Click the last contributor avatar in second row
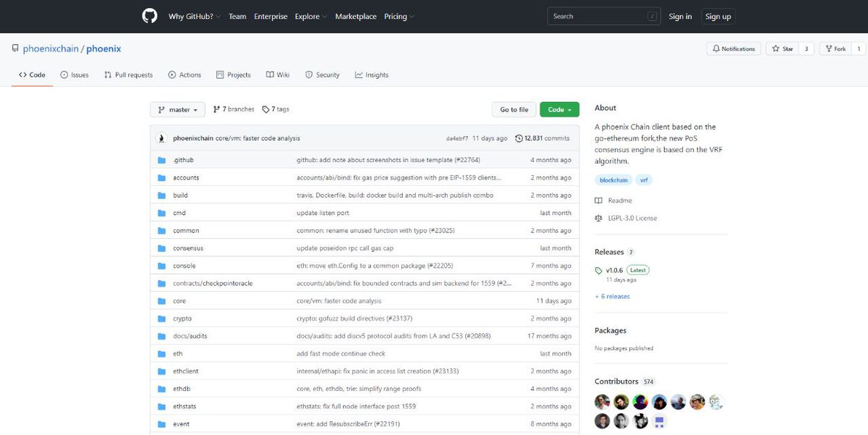Screen dimensions: 868x435 [x=659, y=421]
